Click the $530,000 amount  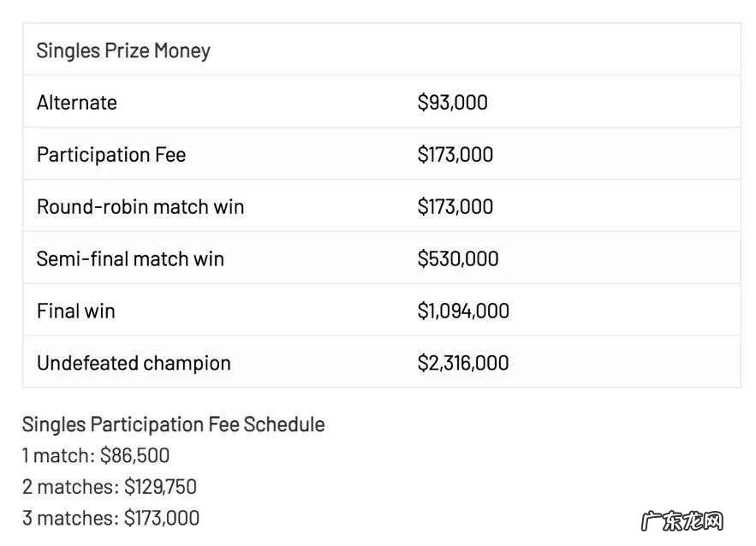pos(458,259)
